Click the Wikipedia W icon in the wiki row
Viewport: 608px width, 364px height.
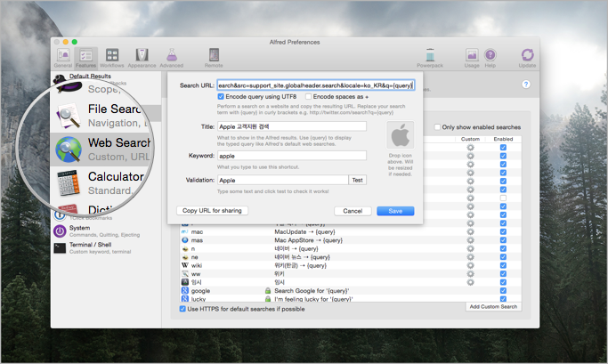tap(185, 265)
